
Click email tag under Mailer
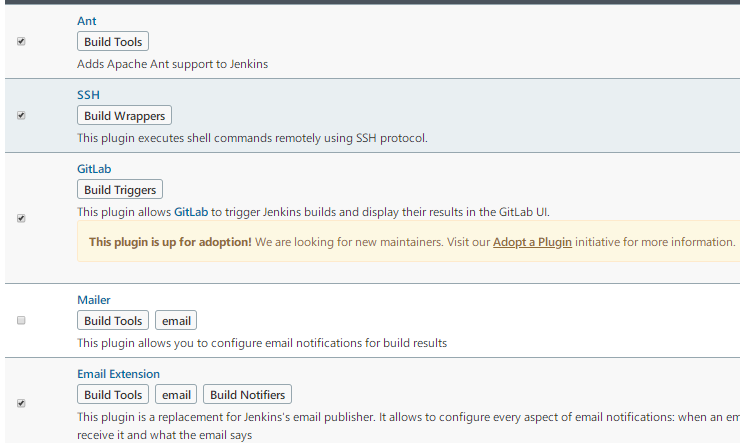(x=176, y=321)
